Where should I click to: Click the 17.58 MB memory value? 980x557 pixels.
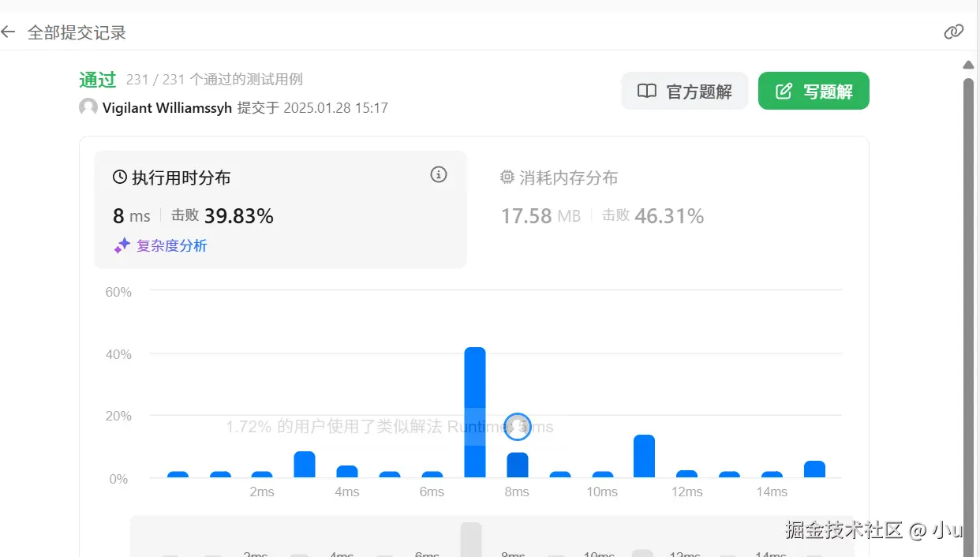pos(540,215)
